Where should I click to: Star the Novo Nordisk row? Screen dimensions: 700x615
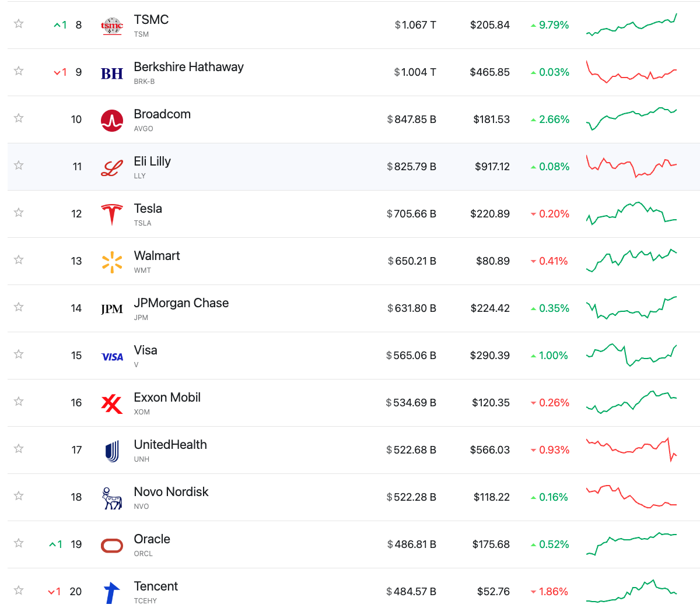click(19, 496)
